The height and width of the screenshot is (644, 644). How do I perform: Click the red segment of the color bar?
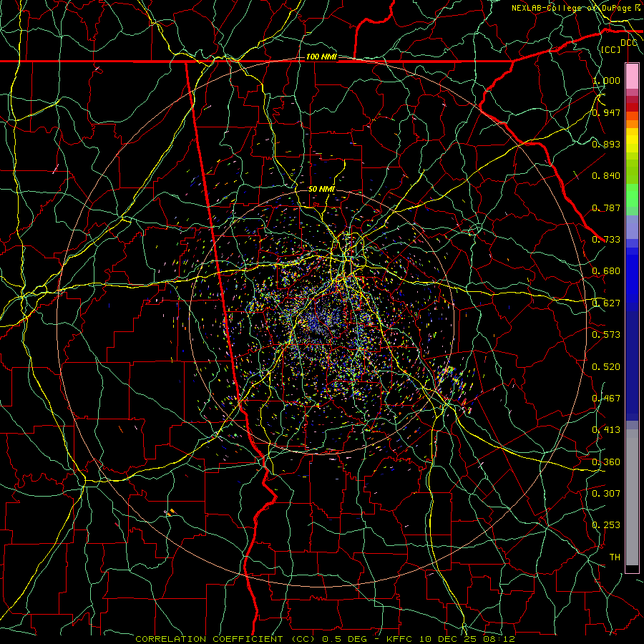[x=632, y=107]
